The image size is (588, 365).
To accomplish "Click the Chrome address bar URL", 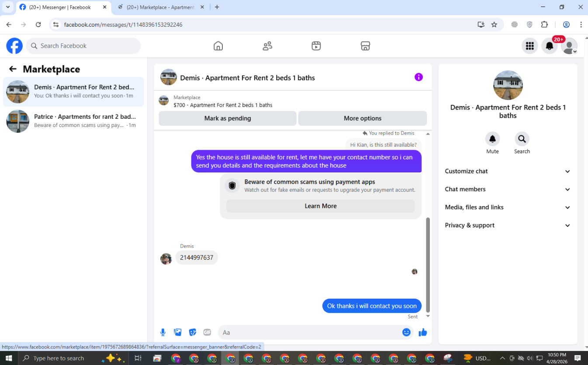I will pyautogui.click(x=123, y=25).
